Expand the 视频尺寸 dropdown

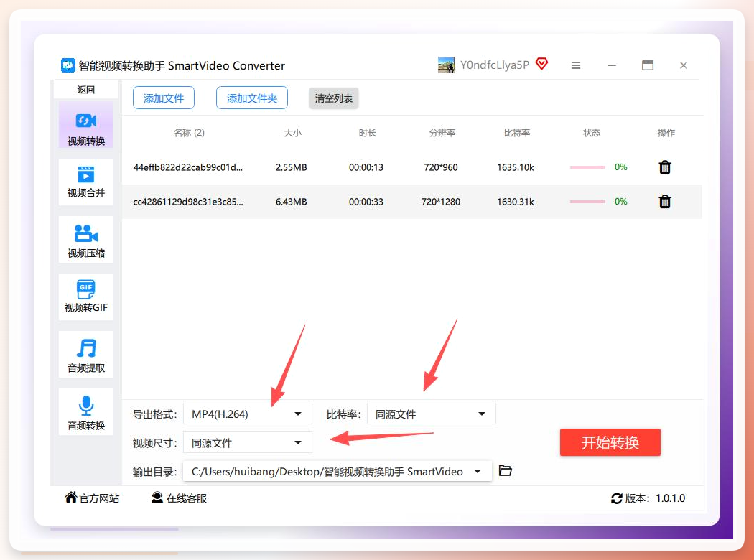[248, 443]
